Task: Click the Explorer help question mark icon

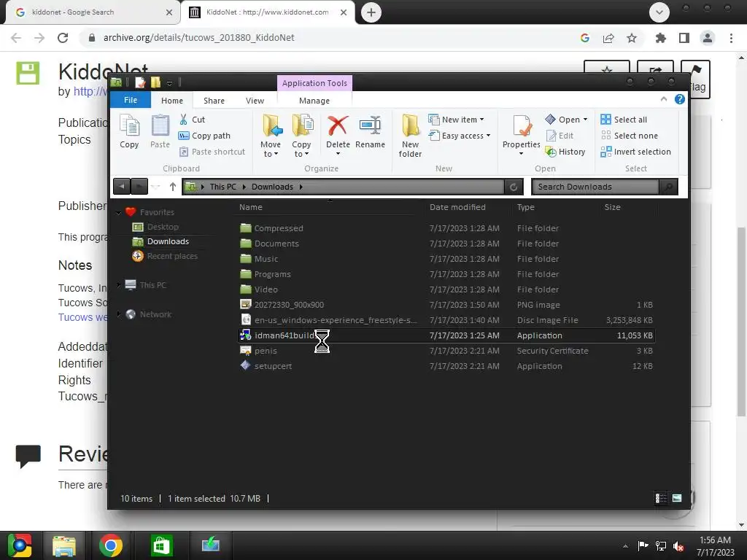Action: [x=680, y=99]
